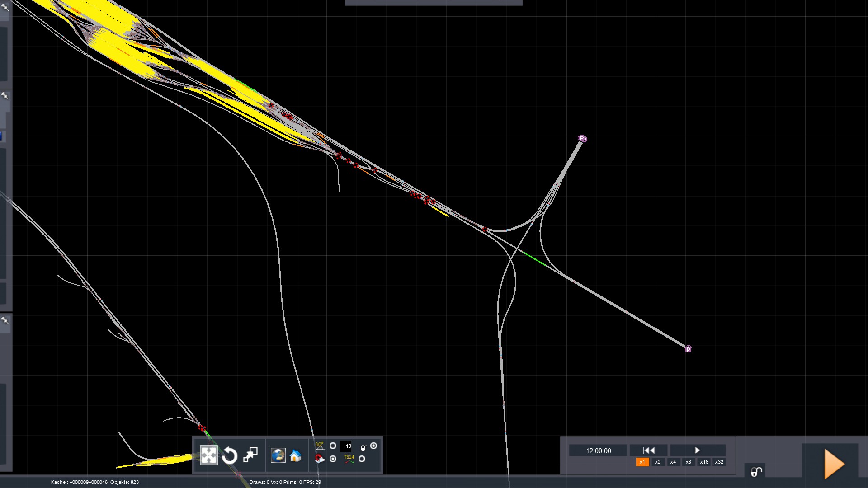Set time speed to x4
The height and width of the screenshot is (488, 868).
673,462
